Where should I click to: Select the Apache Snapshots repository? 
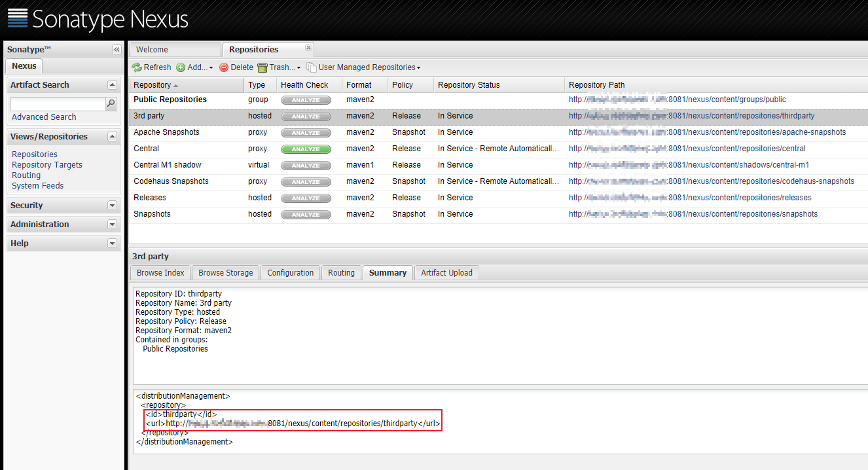tap(498, 132)
